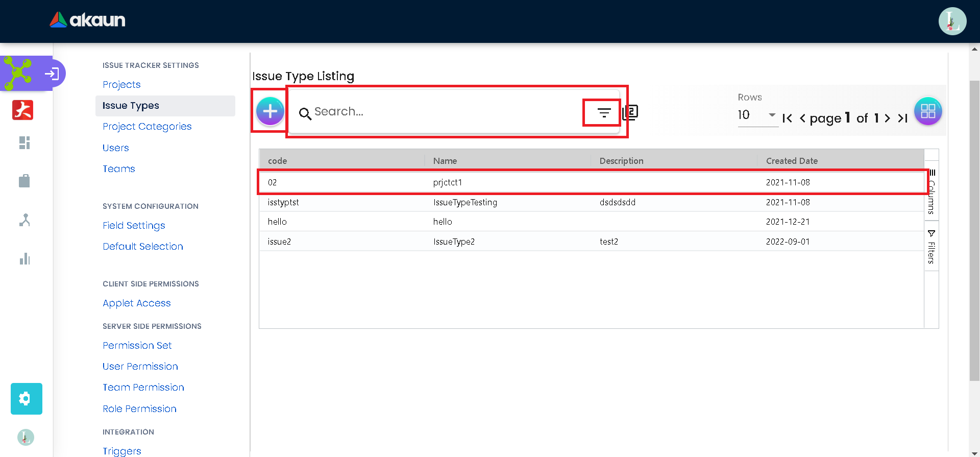Switch to grid view icon

(x=927, y=111)
